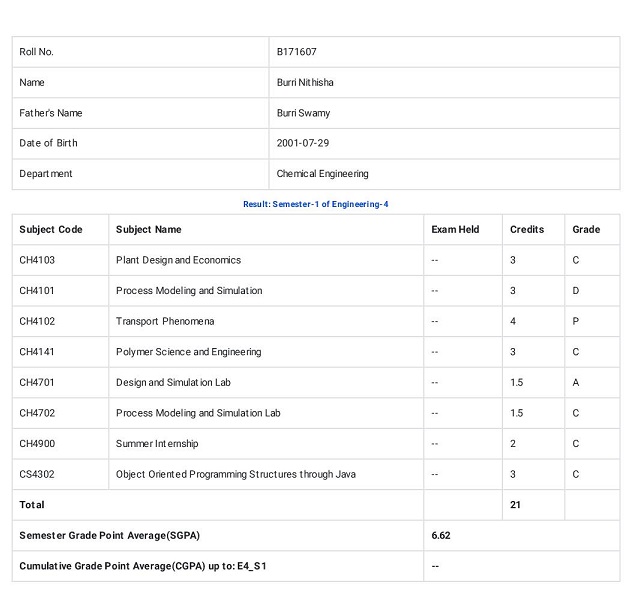Select subject code CH4900 Summer Internship
The width and height of the screenshot is (643, 591).
point(37,444)
